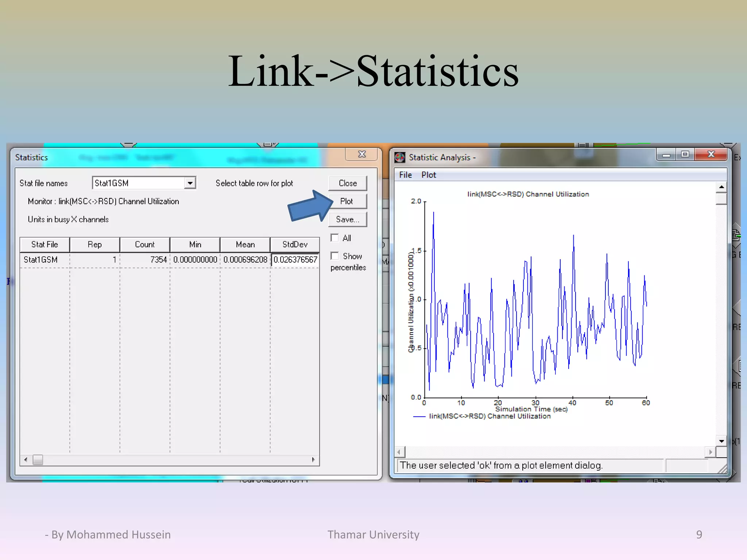Image resolution: width=747 pixels, height=560 pixels.
Task: Minimize the Statistic Analysis window
Action: pos(666,155)
